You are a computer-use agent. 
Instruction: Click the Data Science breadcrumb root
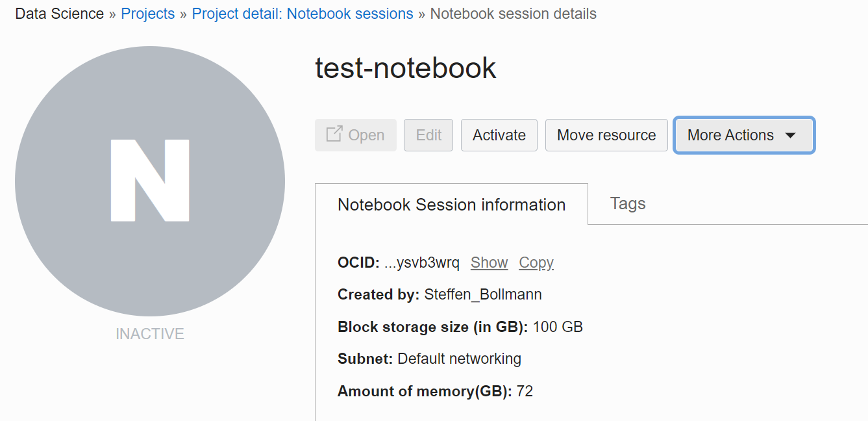(60, 14)
